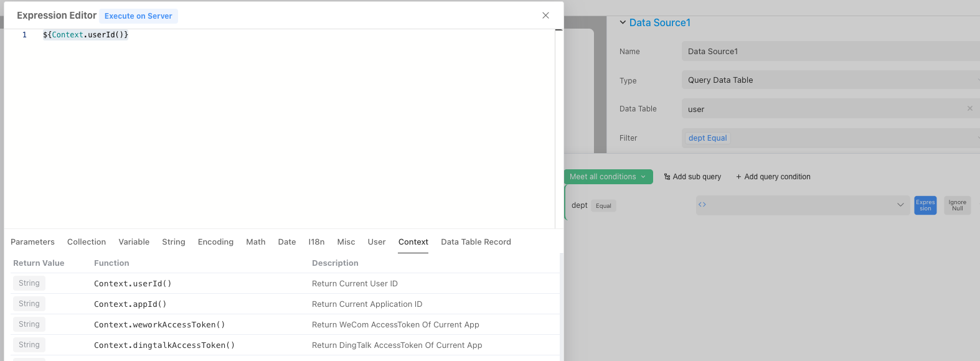Close the Expression Editor dialog
The image size is (980, 361).
545,16
